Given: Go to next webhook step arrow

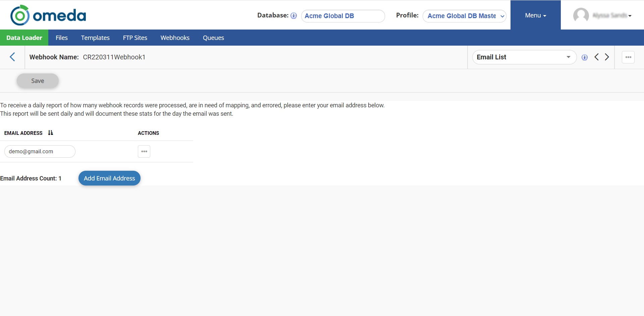Looking at the screenshot, I should (607, 57).
